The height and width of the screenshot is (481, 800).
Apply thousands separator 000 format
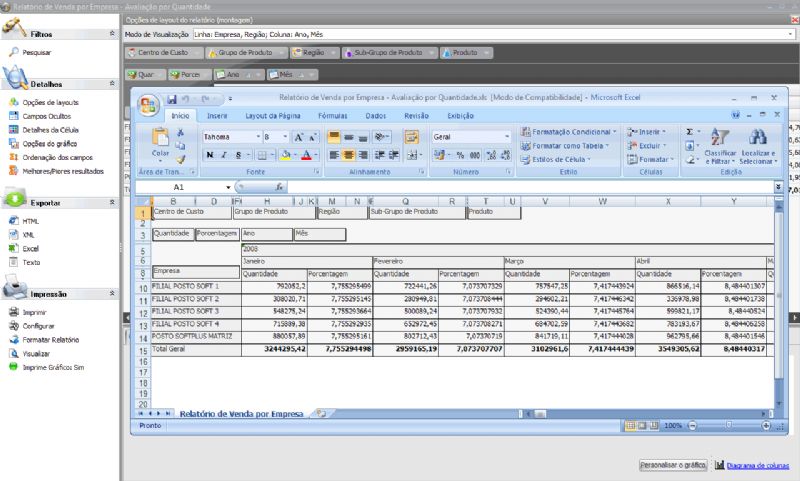pos(474,155)
